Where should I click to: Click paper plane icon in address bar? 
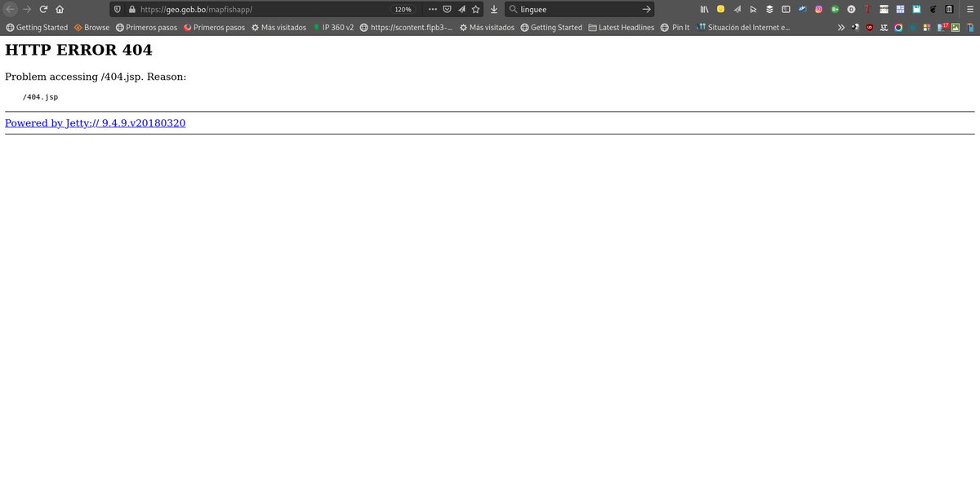pyautogui.click(x=461, y=9)
